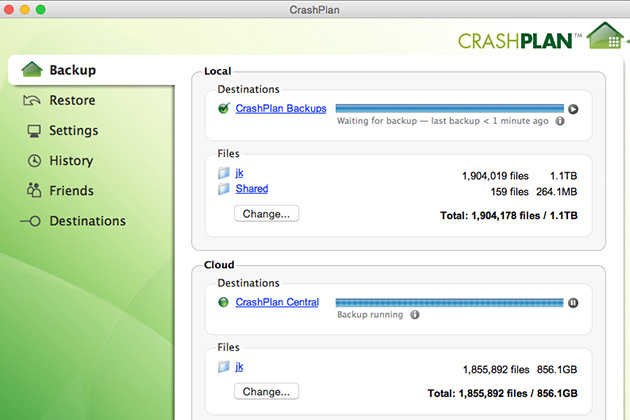
Task: Select '1,904,019 files' count text
Action: 495,176
